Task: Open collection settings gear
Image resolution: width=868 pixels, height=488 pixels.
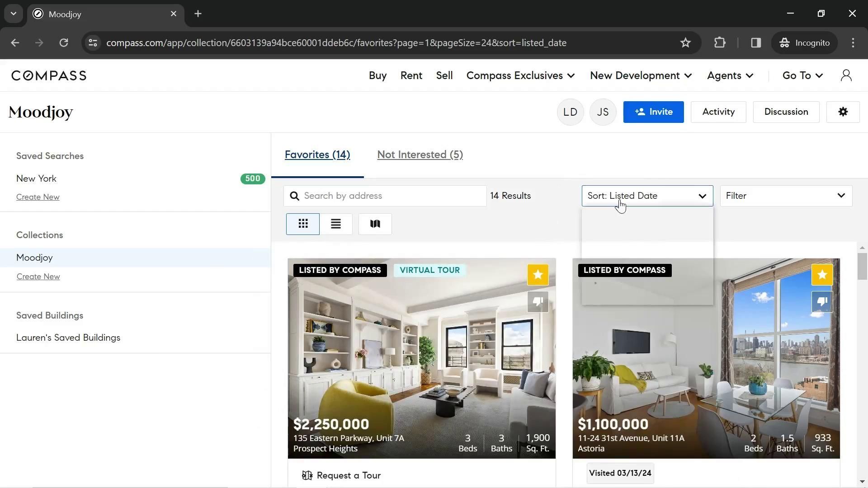Action: [843, 112]
